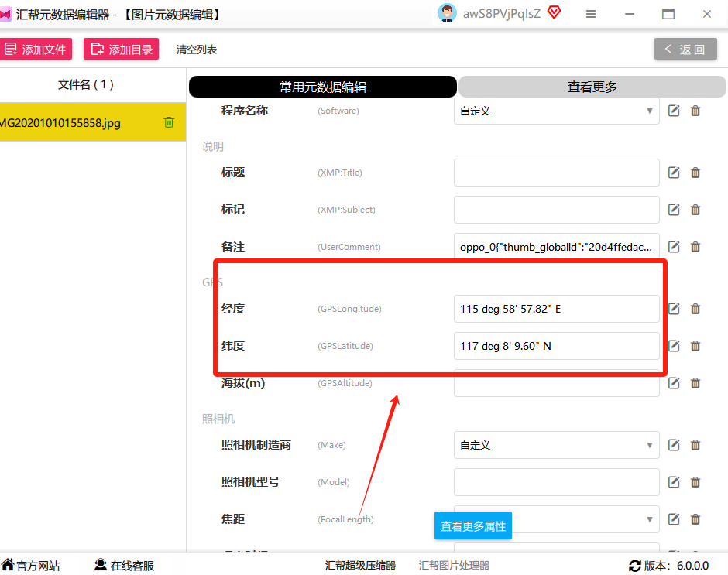Delete the 经度 (GPSLongitude) value
Image resolution: width=728 pixels, height=575 pixels.
coord(695,309)
